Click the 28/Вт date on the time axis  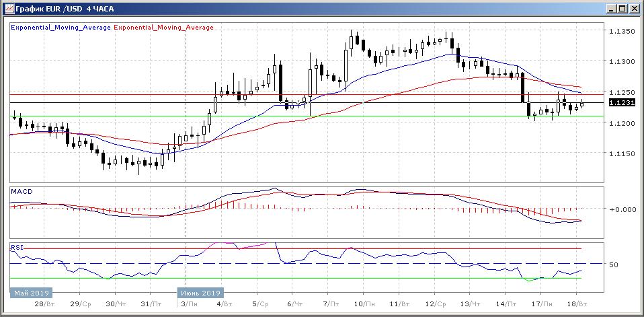click(x=43, y=305)
